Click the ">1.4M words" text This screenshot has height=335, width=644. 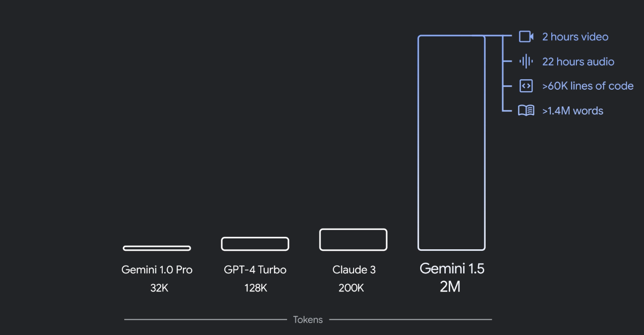click(572, 111)
